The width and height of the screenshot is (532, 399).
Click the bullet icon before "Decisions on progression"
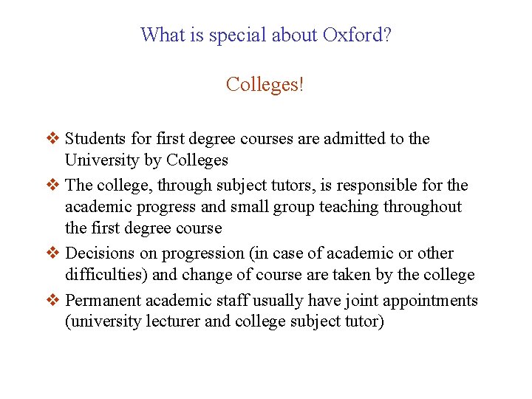click(x=54, y=253)
